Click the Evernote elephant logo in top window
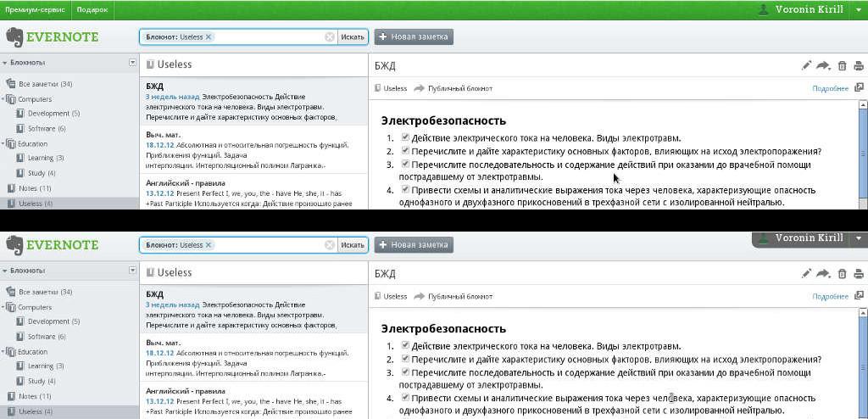Viewport: 868px width, 419px height. point(13,37)
